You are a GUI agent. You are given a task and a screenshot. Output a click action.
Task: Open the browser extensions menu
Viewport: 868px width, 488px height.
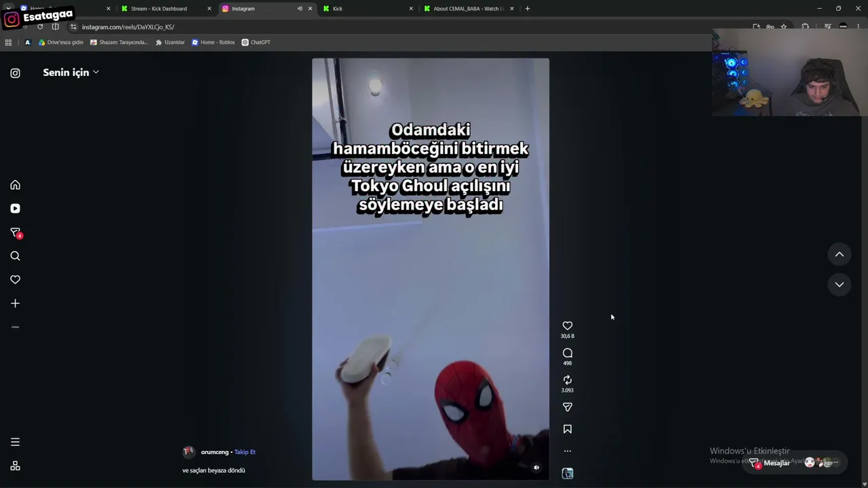pos(805,27)
